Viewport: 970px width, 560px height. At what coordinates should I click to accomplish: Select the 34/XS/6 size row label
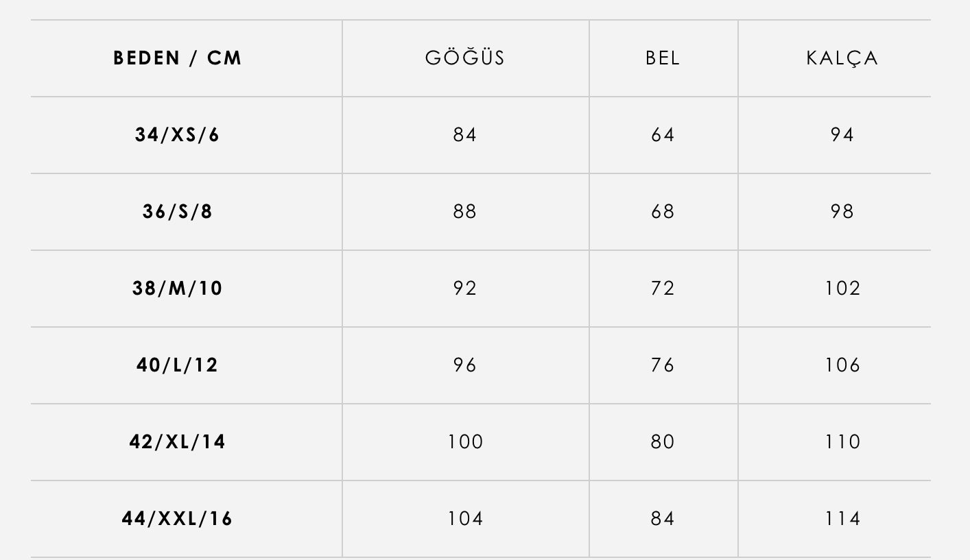(178, 135)
